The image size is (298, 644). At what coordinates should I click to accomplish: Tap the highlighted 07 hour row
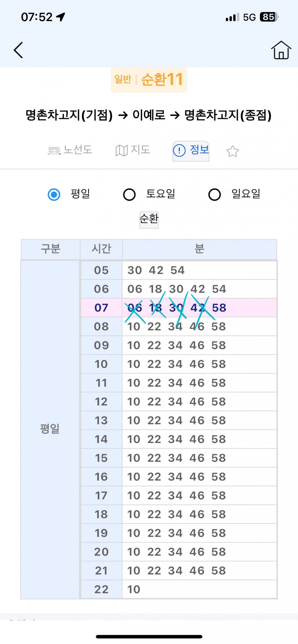101,308
